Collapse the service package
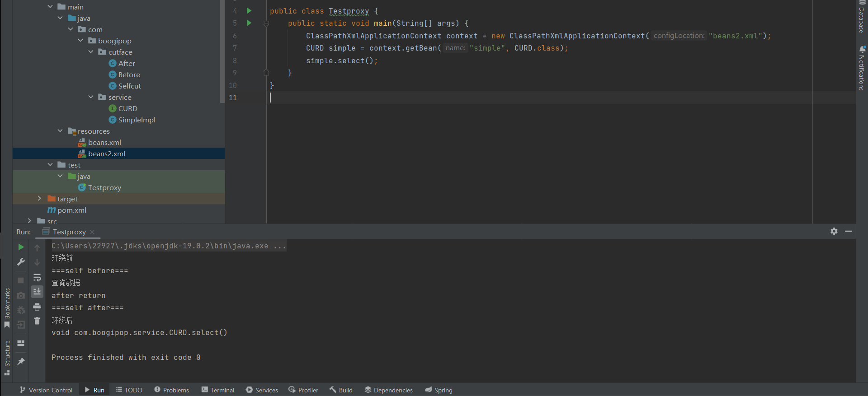This screenshot has height=396, width=868. click(91, 97)
